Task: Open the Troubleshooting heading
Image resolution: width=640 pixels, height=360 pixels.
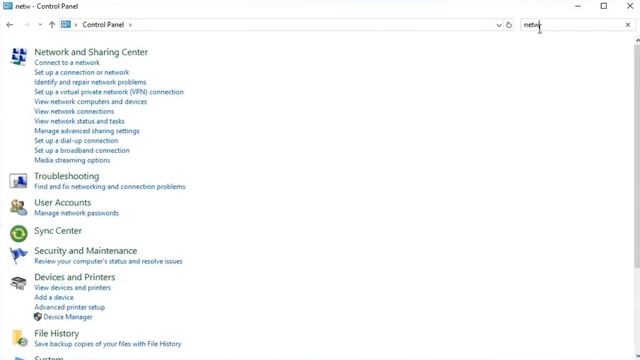Action: click(67, 176)
